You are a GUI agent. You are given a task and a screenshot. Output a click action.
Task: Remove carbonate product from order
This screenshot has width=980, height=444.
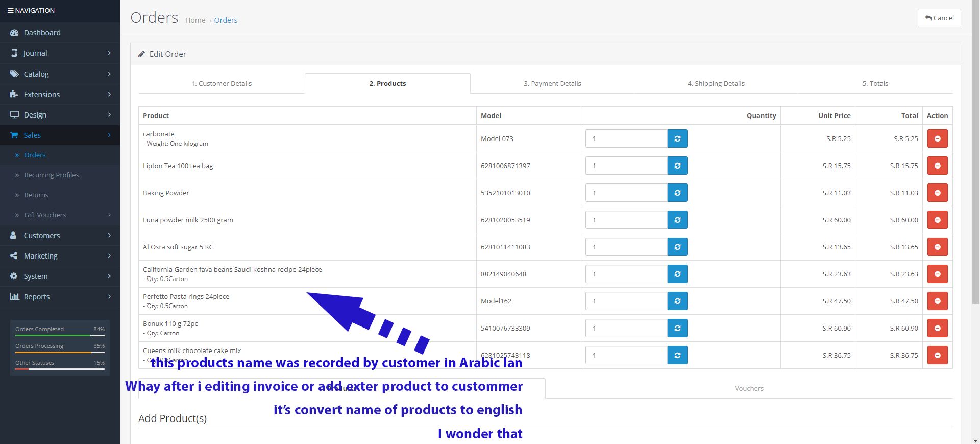937,138
